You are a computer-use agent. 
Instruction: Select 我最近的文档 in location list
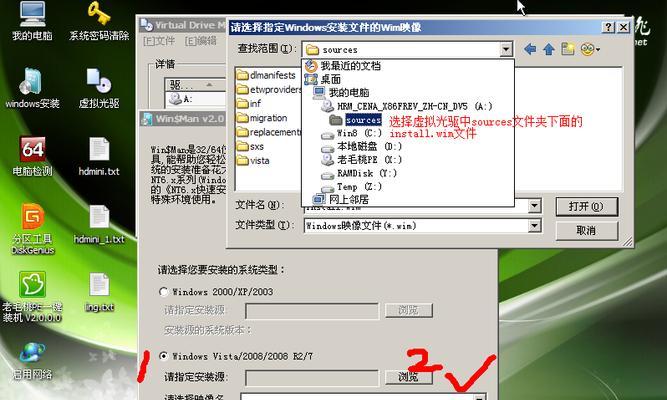[343, 66]
